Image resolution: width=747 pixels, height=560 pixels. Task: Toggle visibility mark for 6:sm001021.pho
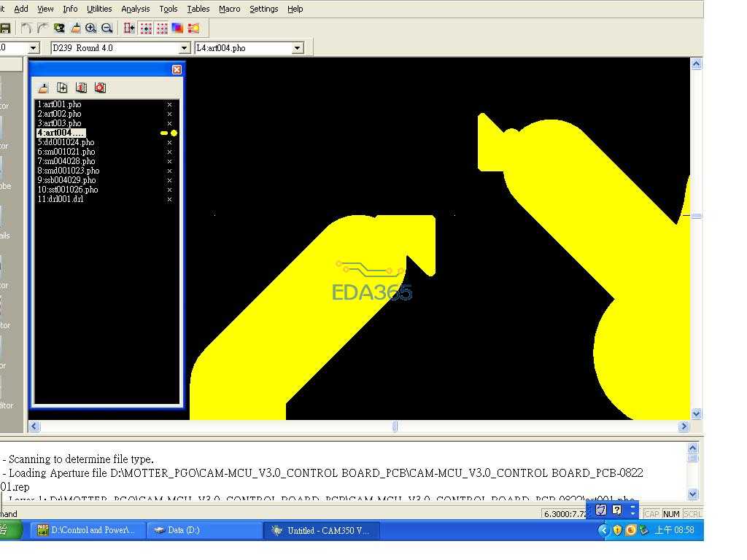(x=169, y=152)
